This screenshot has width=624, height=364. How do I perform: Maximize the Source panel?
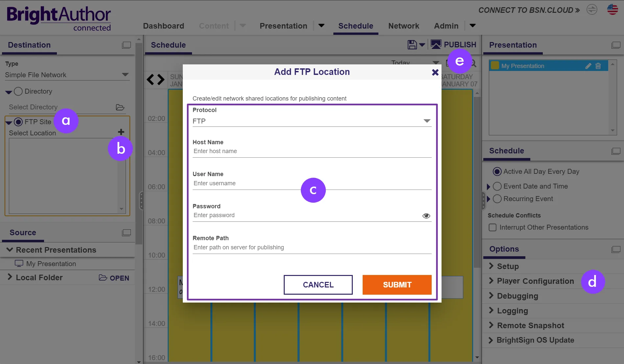pyautogui.click(x=127, y=233)
